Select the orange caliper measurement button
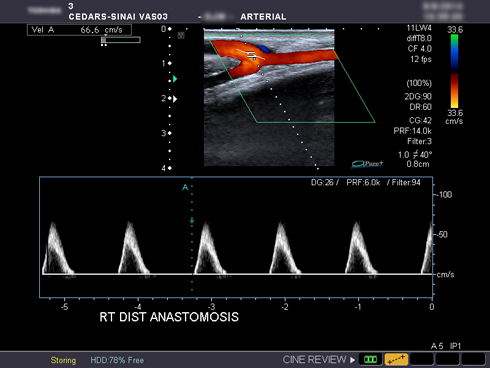Screen dimensions: 490x368 pos(396,360)
